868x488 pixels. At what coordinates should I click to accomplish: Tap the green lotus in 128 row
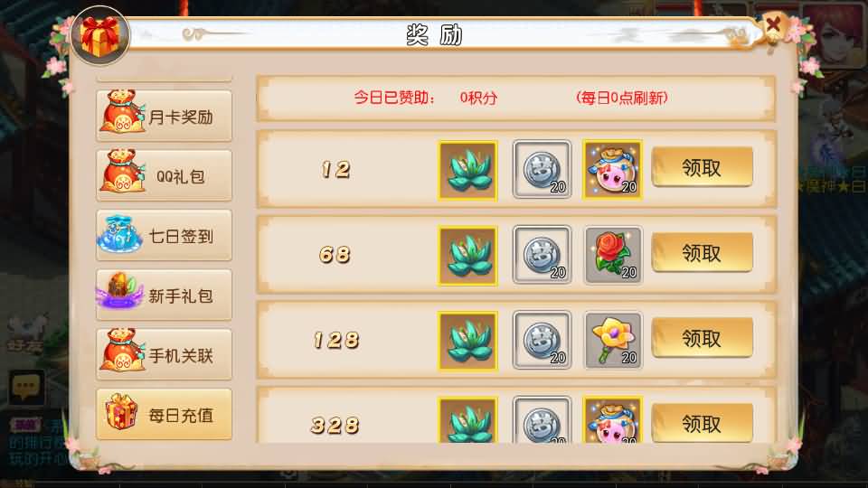click(467, 341)
